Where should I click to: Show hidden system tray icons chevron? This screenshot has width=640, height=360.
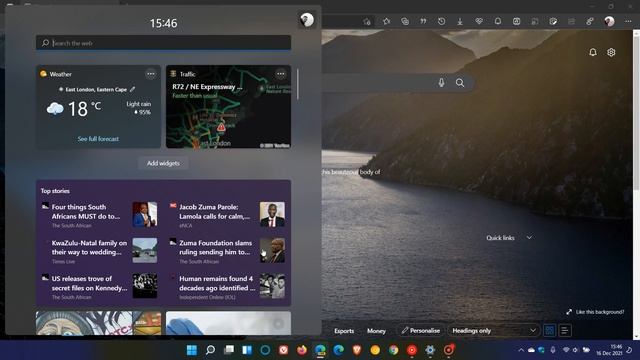tap(521, 350)
